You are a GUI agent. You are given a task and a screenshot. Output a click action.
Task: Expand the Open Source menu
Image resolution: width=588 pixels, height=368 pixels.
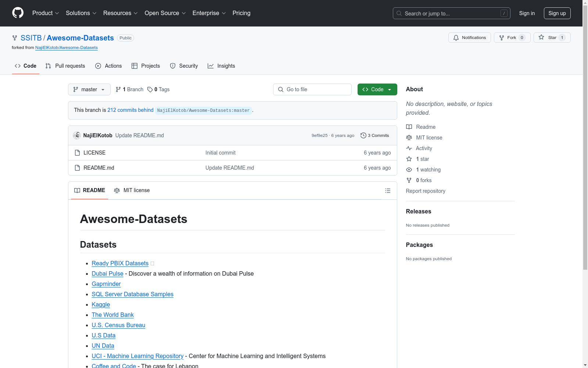165,13
